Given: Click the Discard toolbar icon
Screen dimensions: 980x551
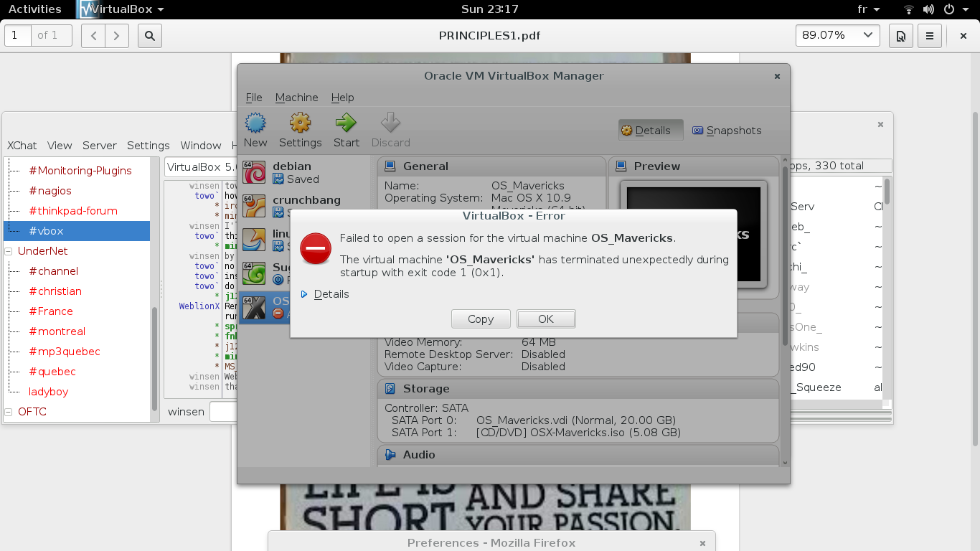Looking at the screenshot, I should (x=390, y=123).
